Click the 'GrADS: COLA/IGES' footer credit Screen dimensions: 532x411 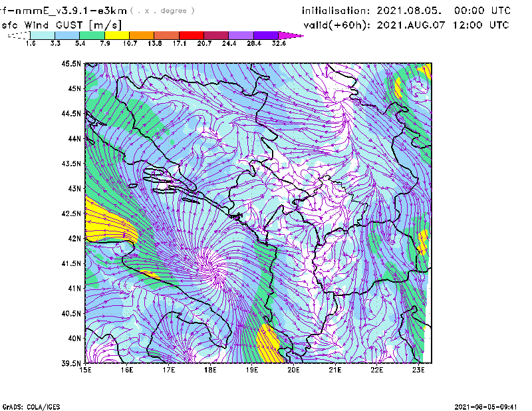click(31, 407)
